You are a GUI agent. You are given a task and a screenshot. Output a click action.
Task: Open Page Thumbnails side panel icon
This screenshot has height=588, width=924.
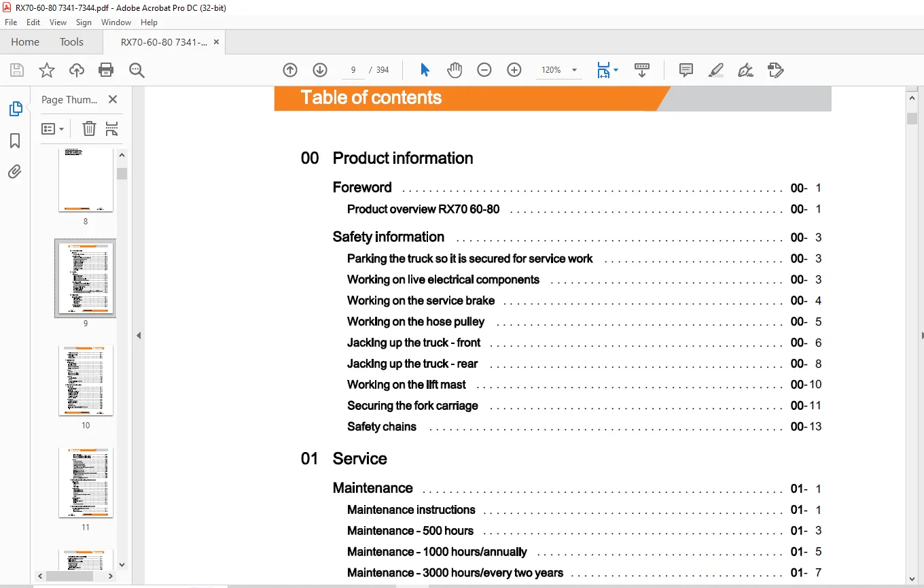pos(15,109)
